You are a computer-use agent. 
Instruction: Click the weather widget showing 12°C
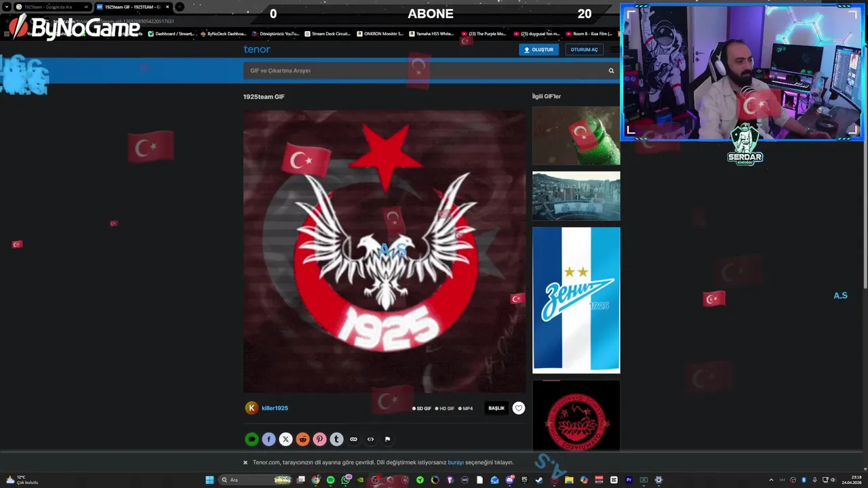pos(22,480)
